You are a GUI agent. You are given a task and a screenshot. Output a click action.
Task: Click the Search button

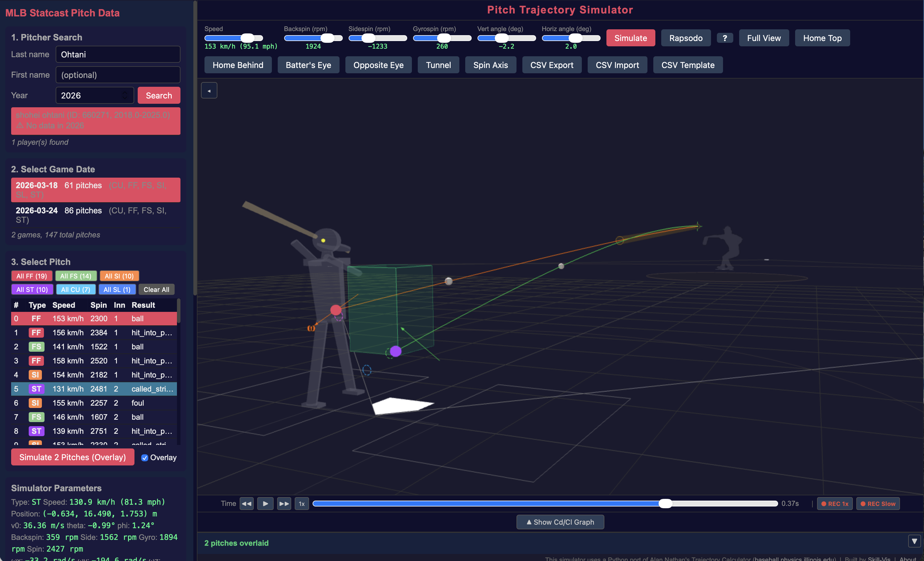[158, 95]
